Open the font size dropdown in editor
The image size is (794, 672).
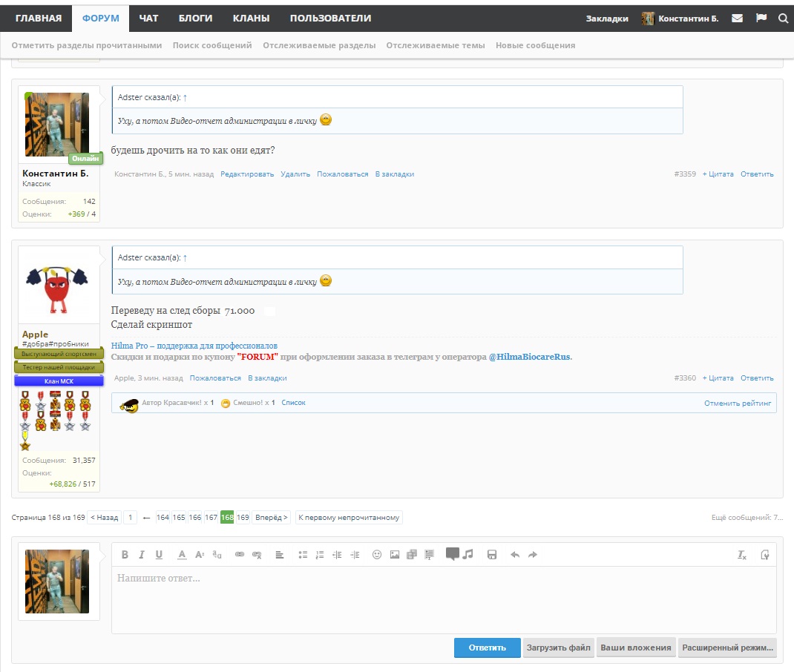(200, 555)
